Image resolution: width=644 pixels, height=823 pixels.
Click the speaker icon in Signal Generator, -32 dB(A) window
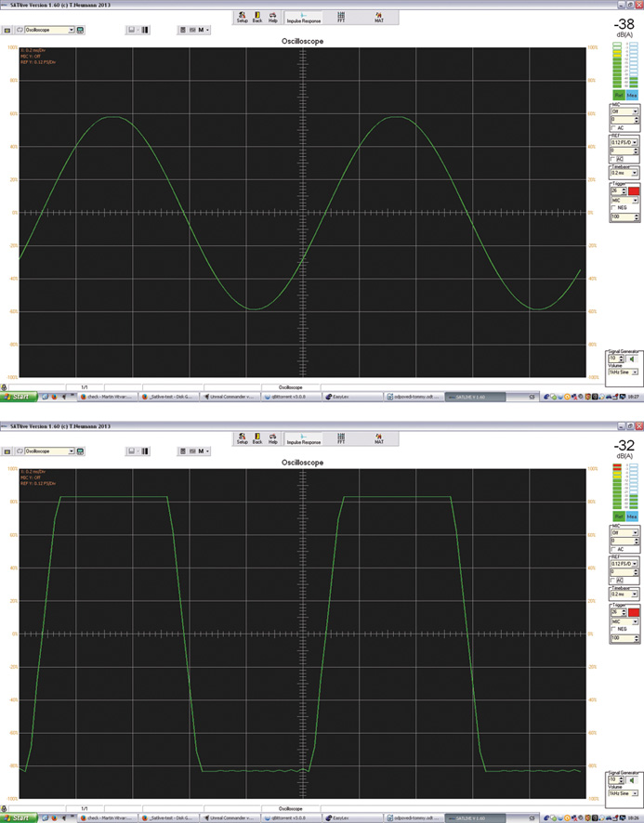coord(632,780)
